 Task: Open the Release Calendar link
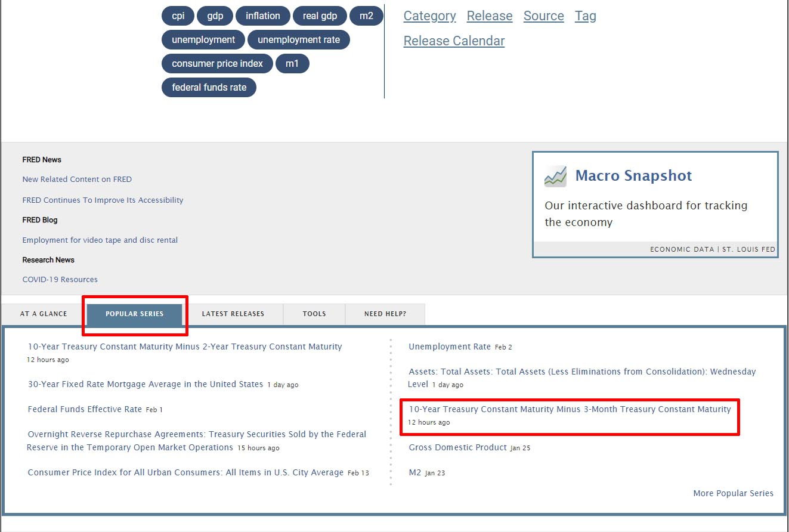(x=454, y=41)
